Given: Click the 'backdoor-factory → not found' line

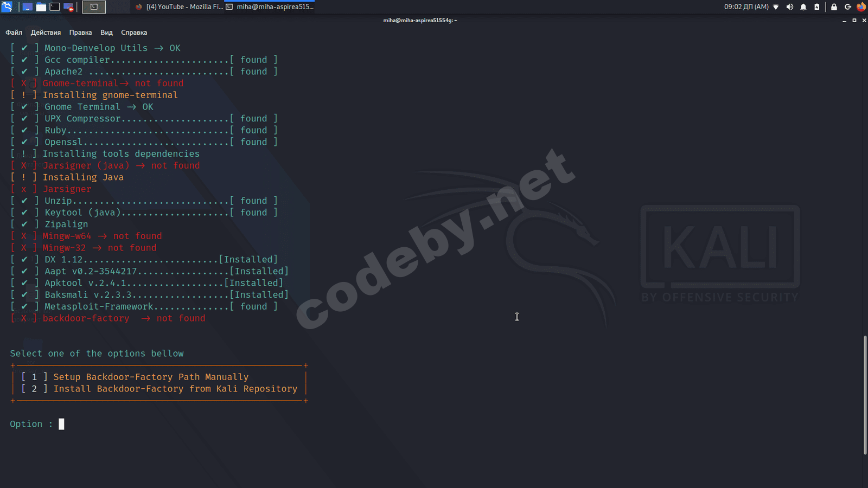Looking at the screenshot, I should click(x=108, y=318).
